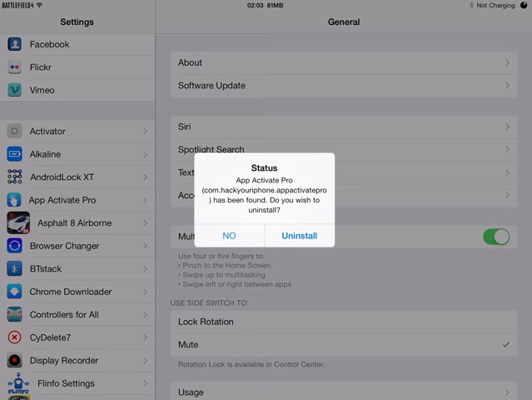Tap the Controllers for All icon
The width and height of the screenshot is (532, 400).
15,314
